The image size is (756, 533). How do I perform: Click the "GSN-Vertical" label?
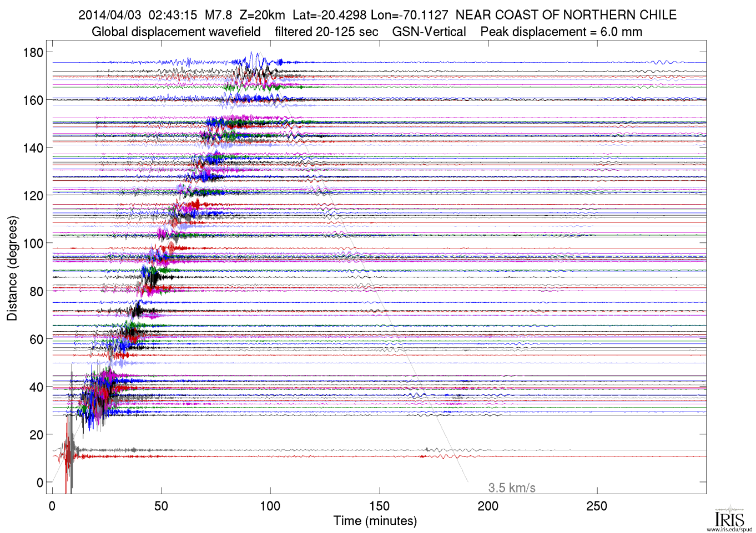429,32
